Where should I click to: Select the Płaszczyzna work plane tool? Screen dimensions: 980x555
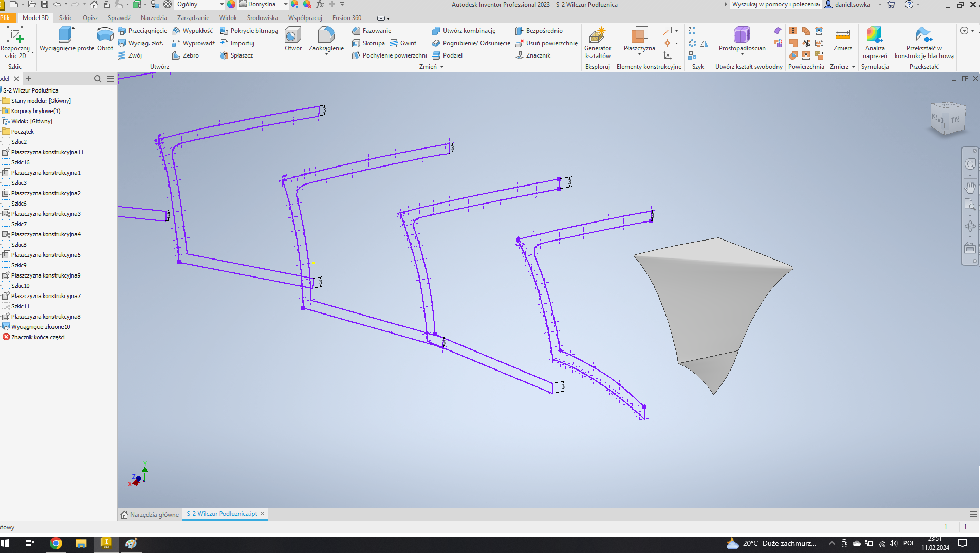coord(639,39)
